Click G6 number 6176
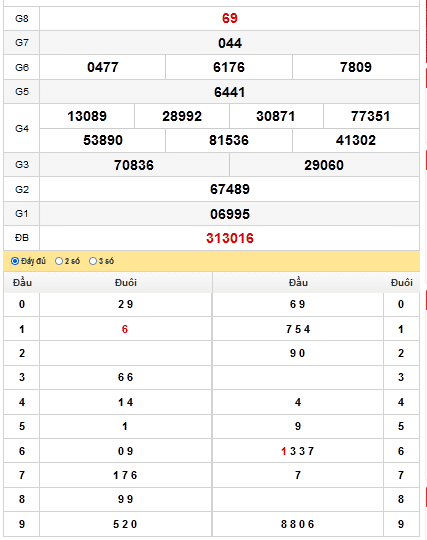 point(229,67)
